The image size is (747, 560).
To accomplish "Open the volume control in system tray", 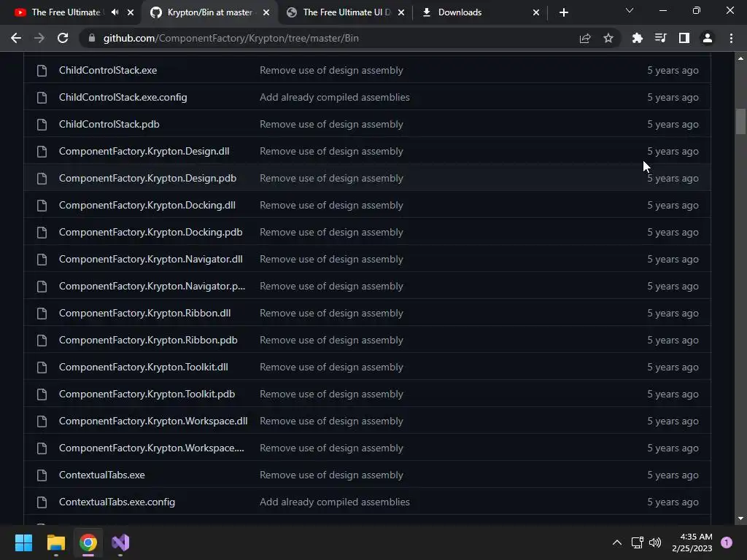I will pyautogui.click(x=655, y=542).
